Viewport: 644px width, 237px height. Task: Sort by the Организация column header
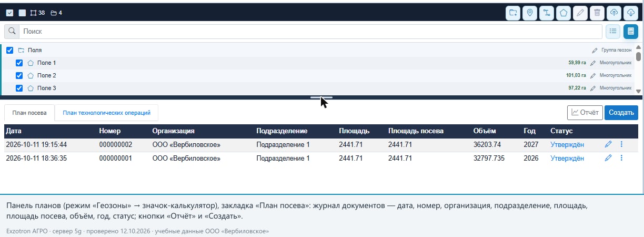[x=174, y=131]
